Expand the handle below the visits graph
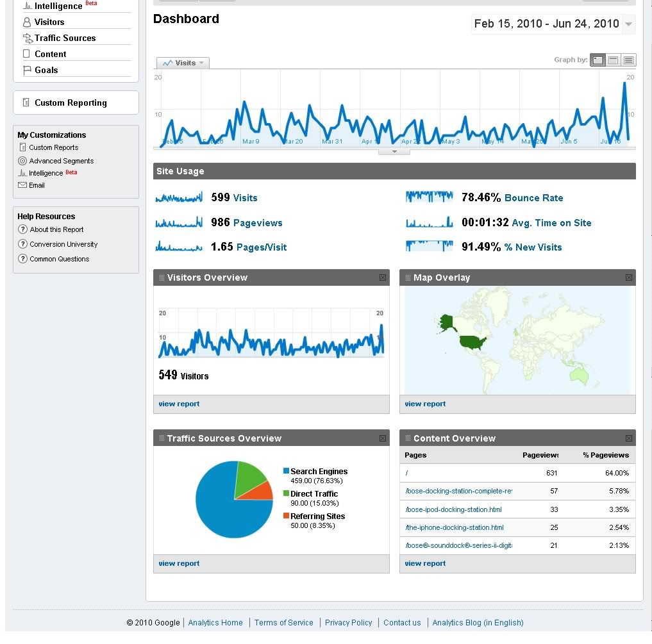This screenshot has height=644, width=652. click(x=394, y=152)
